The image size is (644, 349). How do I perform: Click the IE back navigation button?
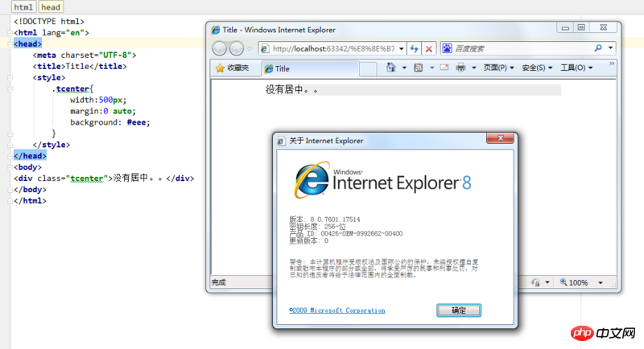click(219, 48)
